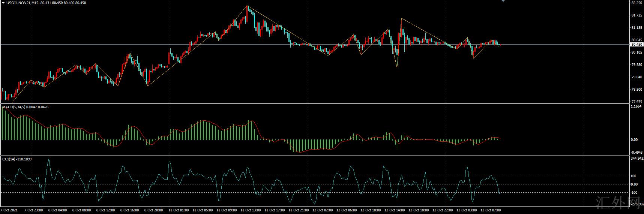Click the MACD 0.00 scale label

tap(634, 140)
